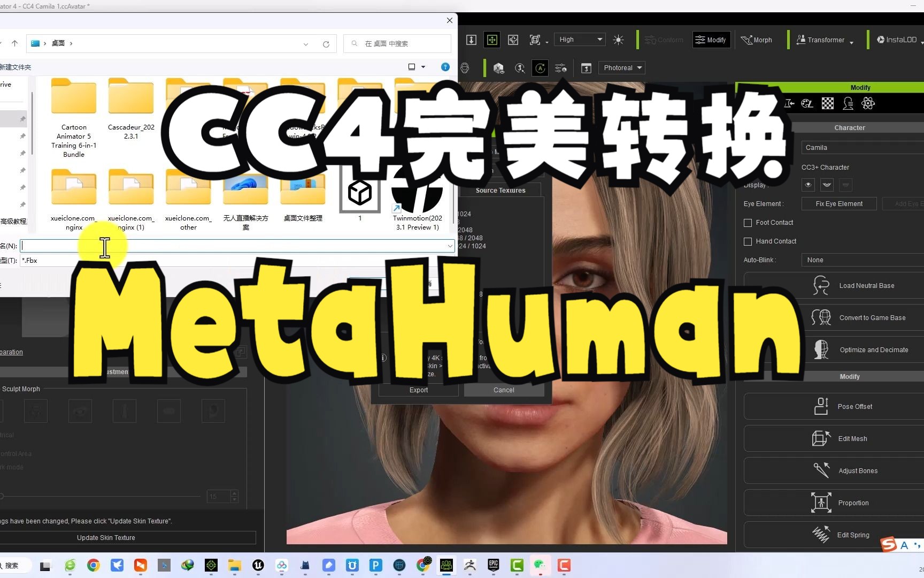Toggle the teeth display visibility button
This screenshot has width=924, height=578.
tap(827, 185)
